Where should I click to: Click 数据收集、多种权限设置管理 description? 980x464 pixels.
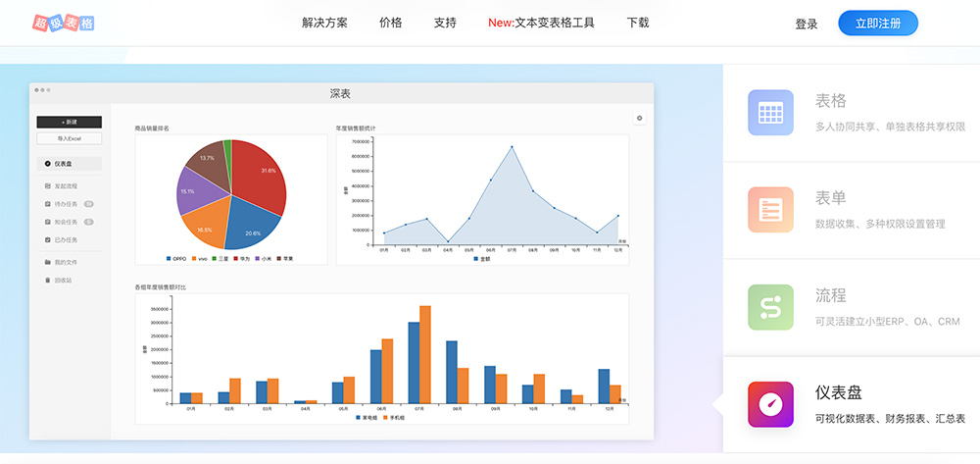880,224
